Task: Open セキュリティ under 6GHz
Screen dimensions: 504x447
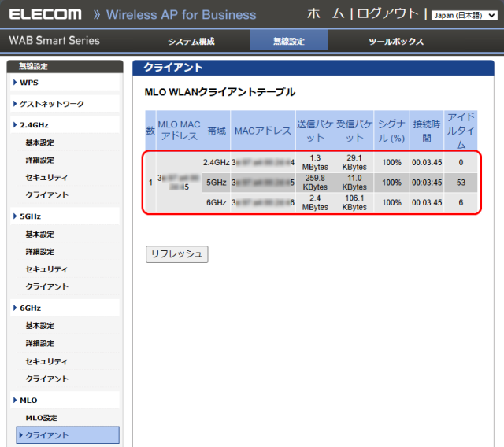Action: pos(46,361)
